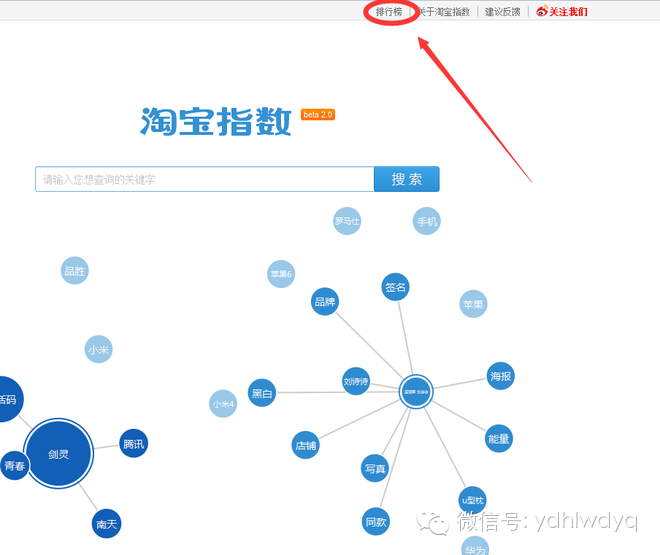Select the 黑白 node bubble
The width and height of the screenshot is (660, 555).
tap(262, 393)
